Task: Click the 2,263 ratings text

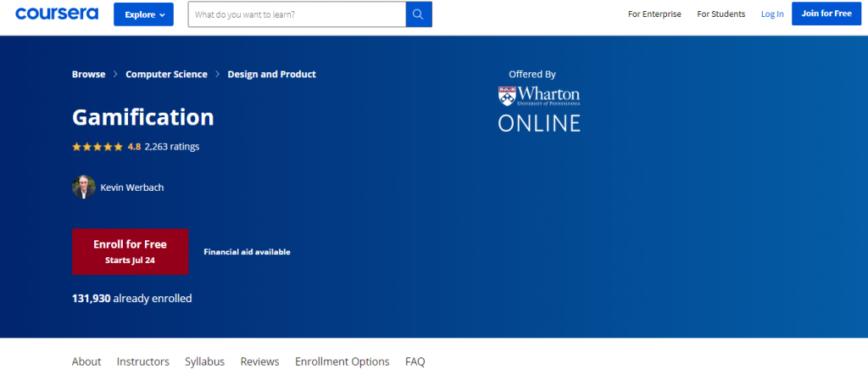Action: point(172,147)
